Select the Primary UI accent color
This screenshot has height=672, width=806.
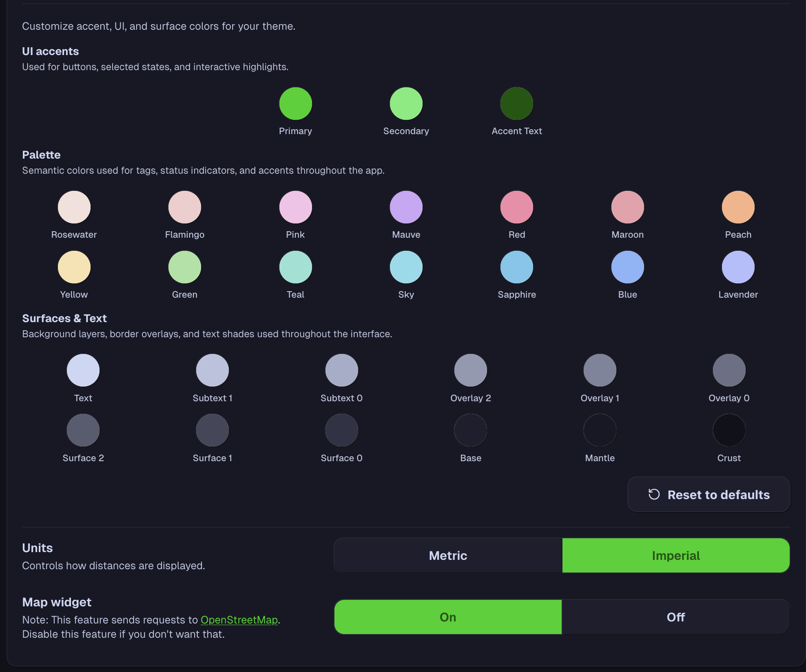point(295,103)
